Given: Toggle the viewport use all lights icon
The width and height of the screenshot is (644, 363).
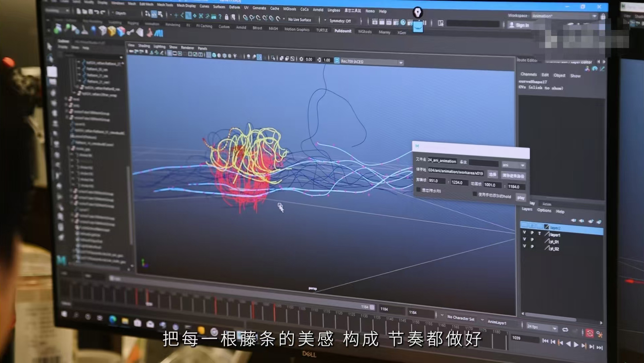Looking at the screenshot, I should coord(235,56).
